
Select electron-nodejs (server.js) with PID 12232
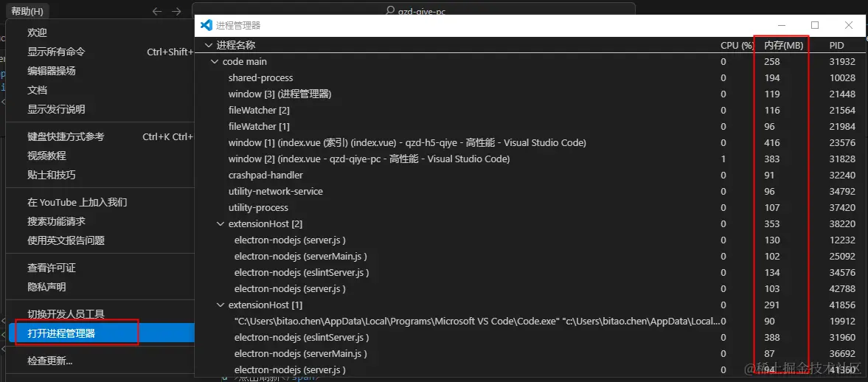pos(531,240)
